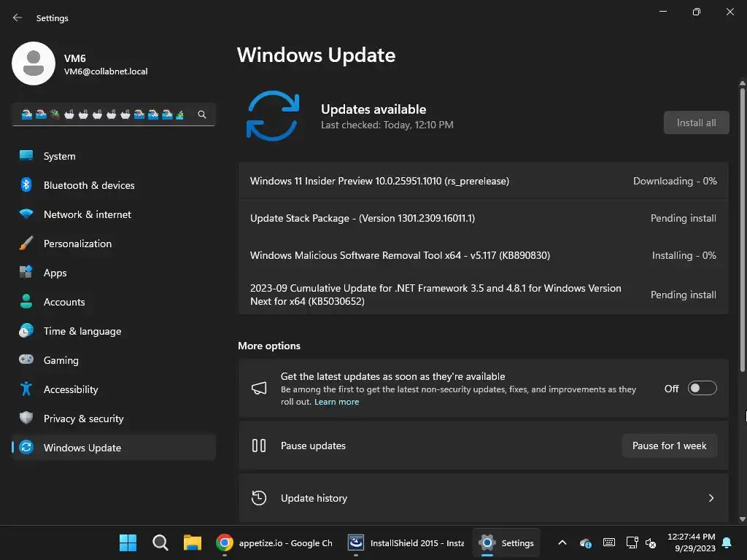Click the Time & language clock icon
Screen dimensions: 747x560
(26, 330)
